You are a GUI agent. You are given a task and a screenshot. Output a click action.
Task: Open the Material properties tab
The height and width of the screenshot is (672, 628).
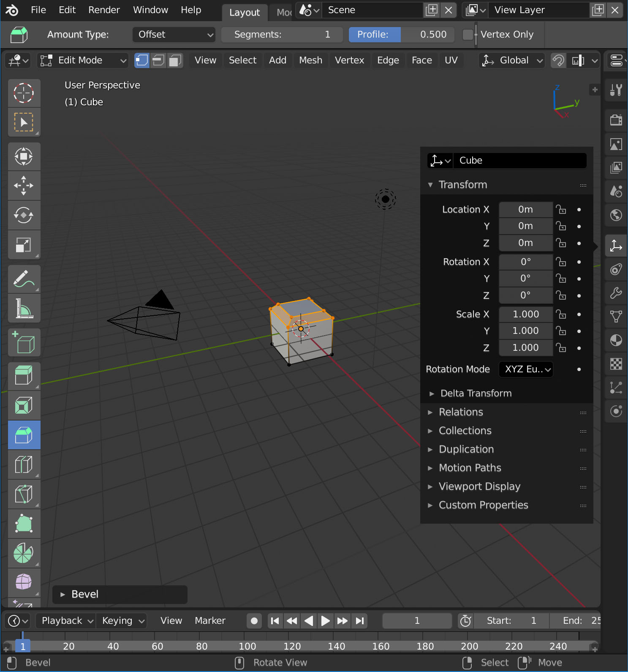click(616, 340)
